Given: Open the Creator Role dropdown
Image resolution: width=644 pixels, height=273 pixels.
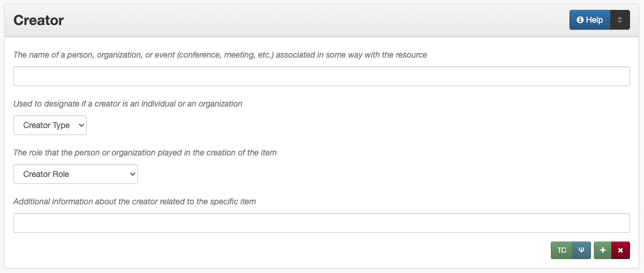Looking at the screenshot, I should tap(75, 174).
